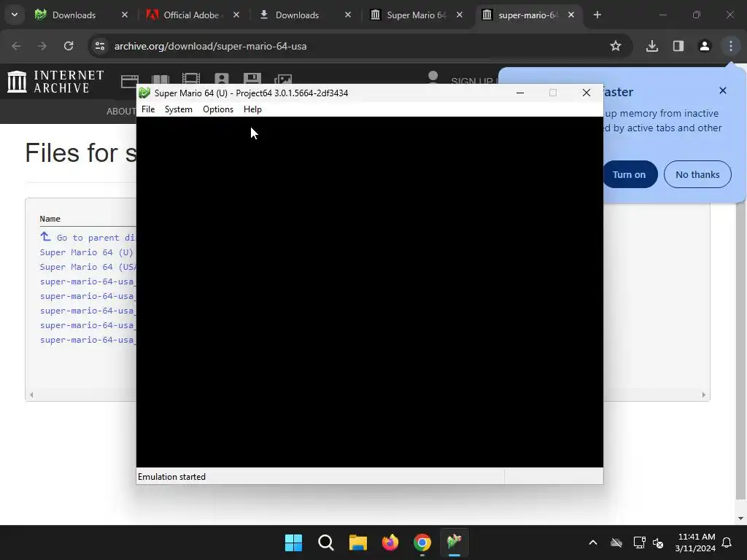Image resolution: width=747 pixels, height=560 pixels.
Task: Click the ABOUT link in archive nav
Action: click(121, 112)
